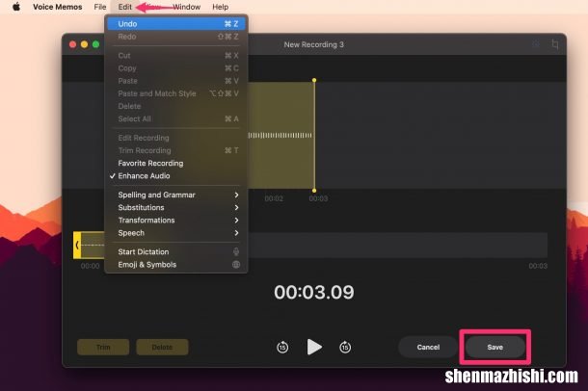Click the 00:02 timeline label
This screenshot has height=391, width=588.
pyautogui.click(x=274, y=198)
